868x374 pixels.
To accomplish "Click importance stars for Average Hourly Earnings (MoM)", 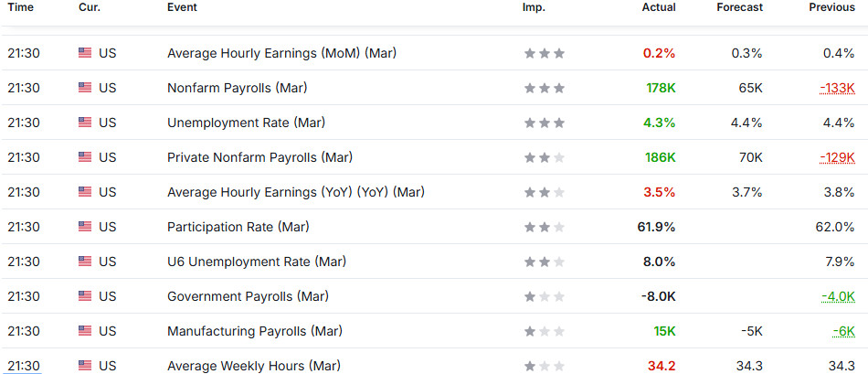I will [544, 53].
